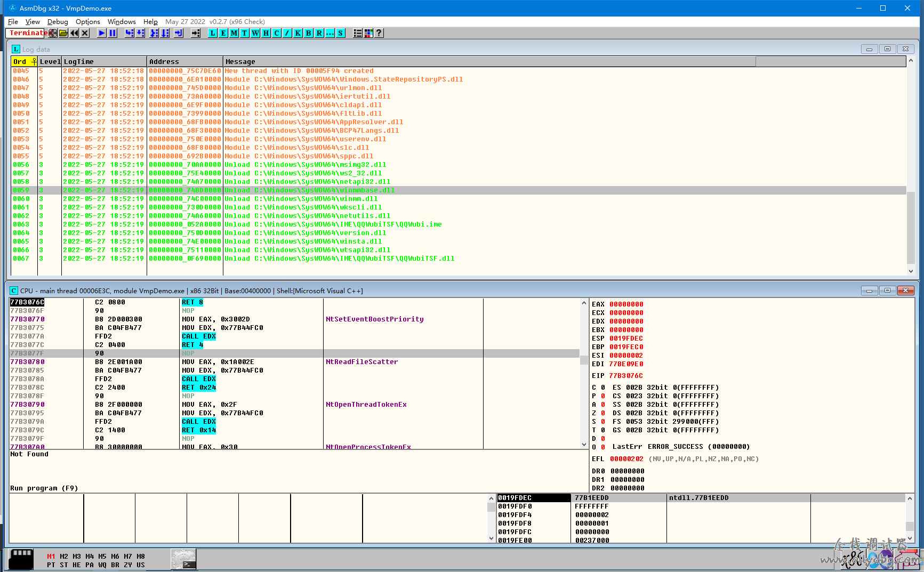Open the Log window with L button

pos(213,33)
